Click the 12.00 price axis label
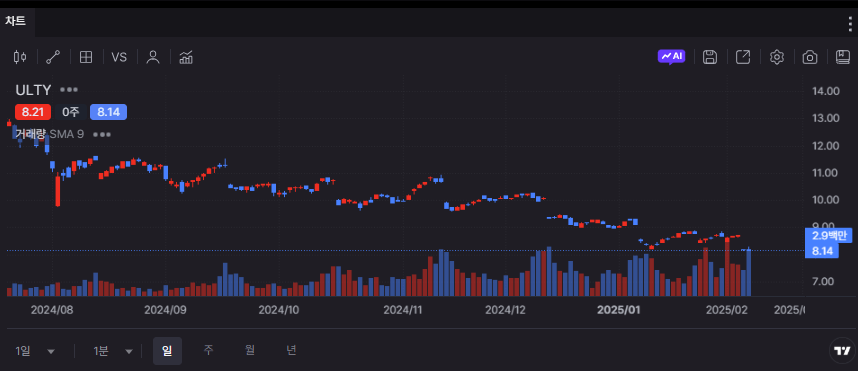858x371 pixels. pyautogui.click(x=826, y=146)
